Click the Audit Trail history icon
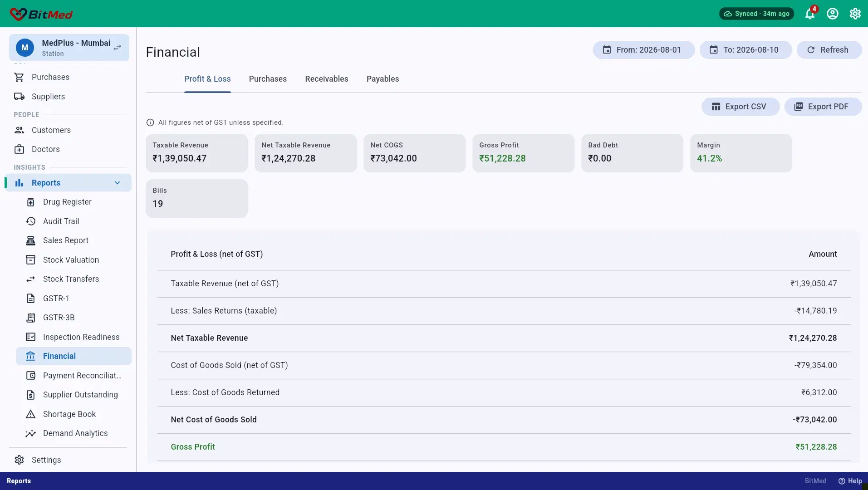Viewport: 868px width, 490px height. (30, 221)
